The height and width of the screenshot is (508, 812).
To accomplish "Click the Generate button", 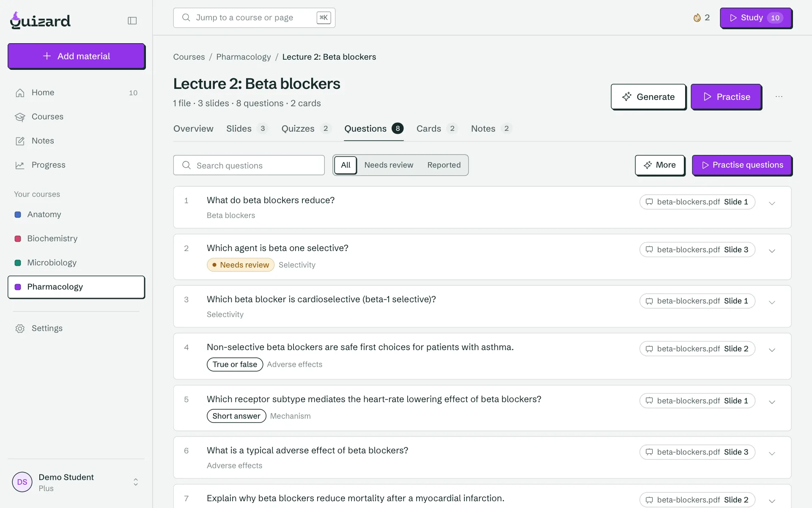I will 648,97.
